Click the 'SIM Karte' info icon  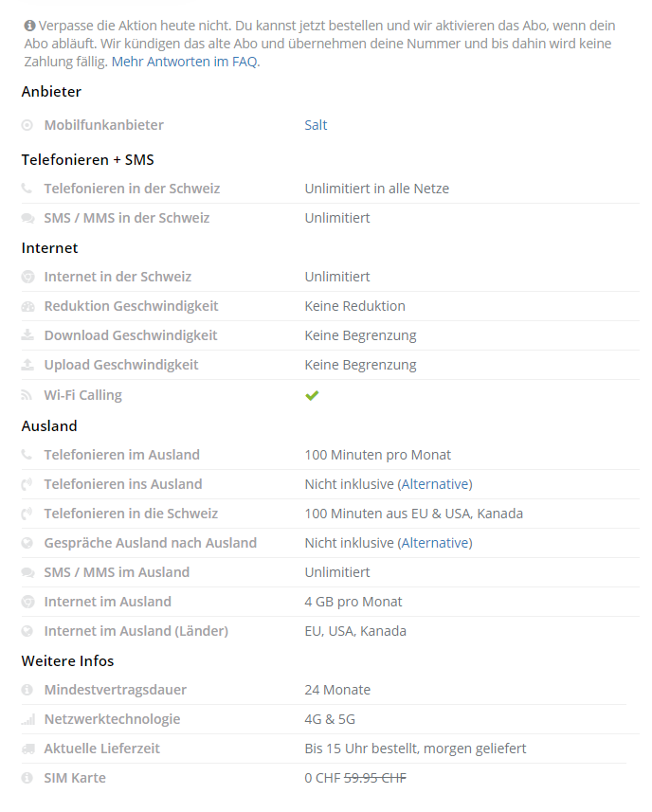click(27, 778)
